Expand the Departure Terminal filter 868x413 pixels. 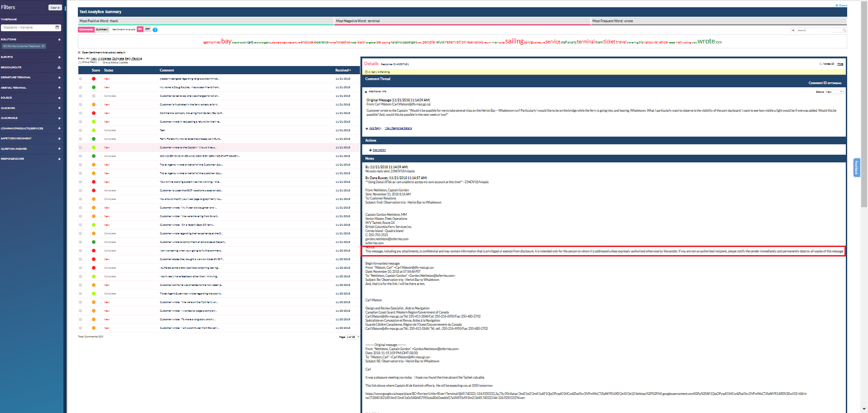click(59, 77)
